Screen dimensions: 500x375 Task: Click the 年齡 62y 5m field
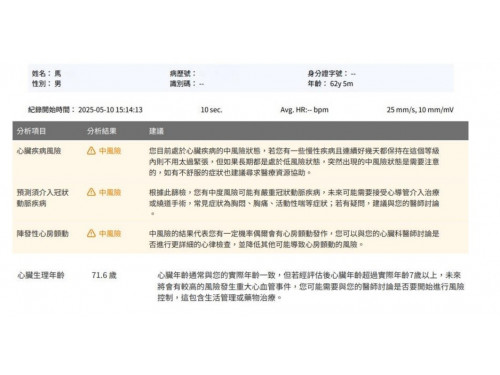(330, 83)
